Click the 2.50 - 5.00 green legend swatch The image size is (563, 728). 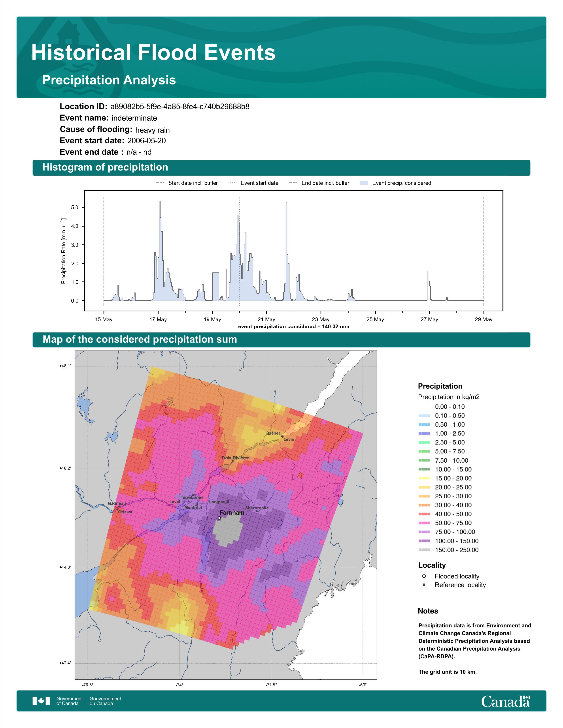point(424,442)
